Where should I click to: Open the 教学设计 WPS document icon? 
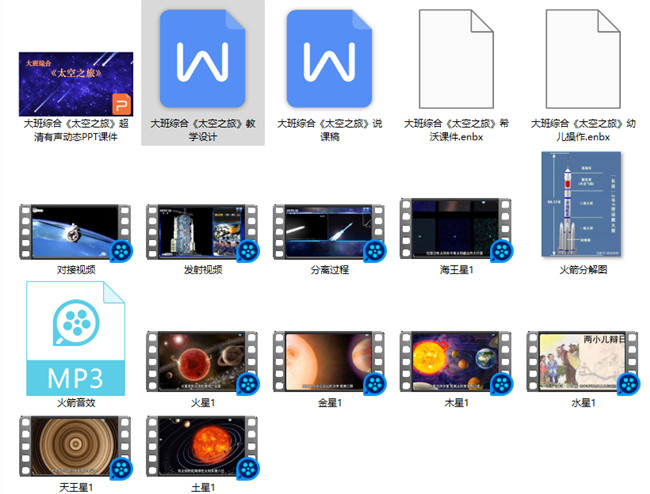(x=203, y=60)
